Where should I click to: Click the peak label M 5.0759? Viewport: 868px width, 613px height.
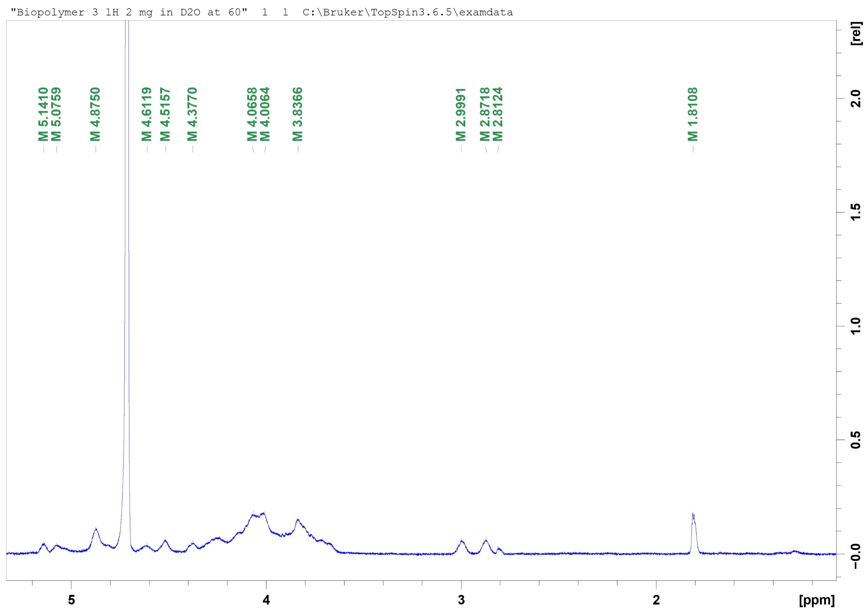pyautogui.click(x=56, y=114)
